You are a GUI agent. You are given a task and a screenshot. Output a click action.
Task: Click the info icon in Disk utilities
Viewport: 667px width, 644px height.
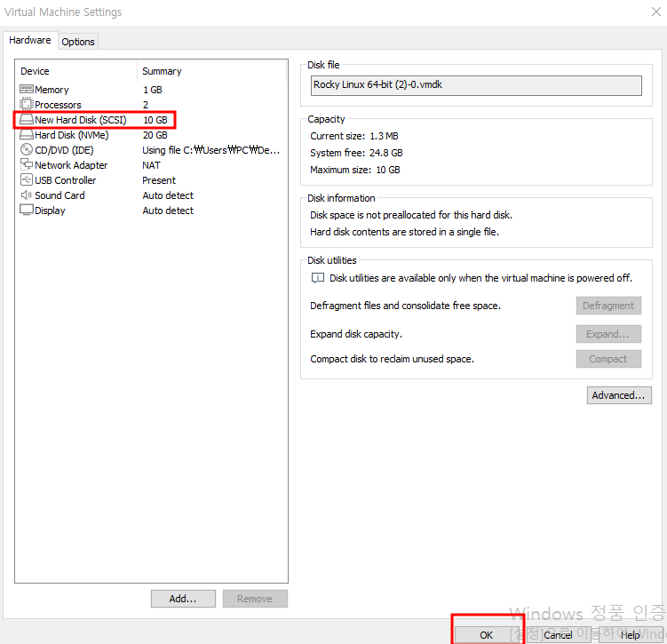tap(318, 278)
